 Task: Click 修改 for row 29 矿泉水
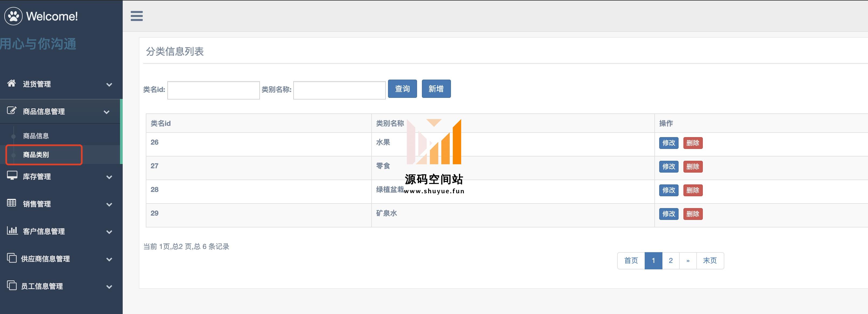[x=669, y=214]
